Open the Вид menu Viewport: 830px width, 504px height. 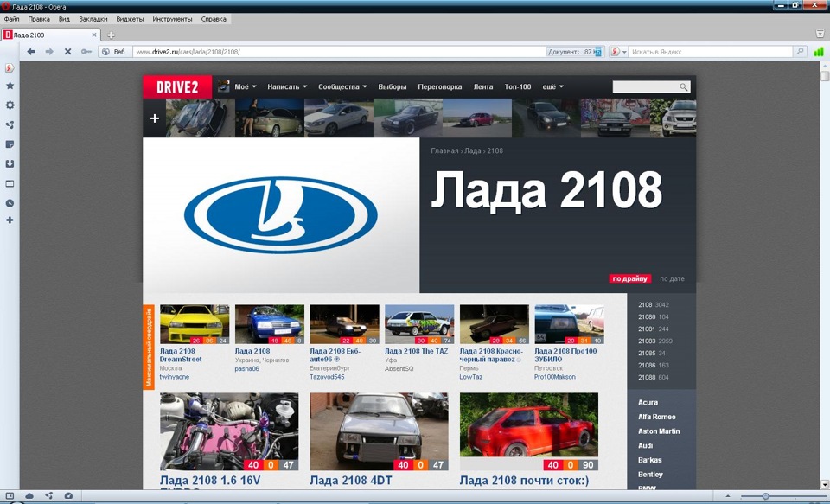(x=64, y=19)
